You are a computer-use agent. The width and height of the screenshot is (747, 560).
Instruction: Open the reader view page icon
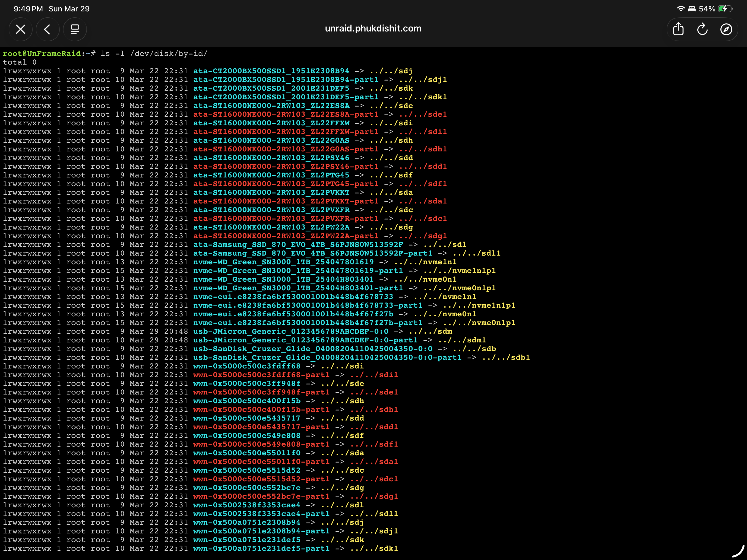point(75,29)
